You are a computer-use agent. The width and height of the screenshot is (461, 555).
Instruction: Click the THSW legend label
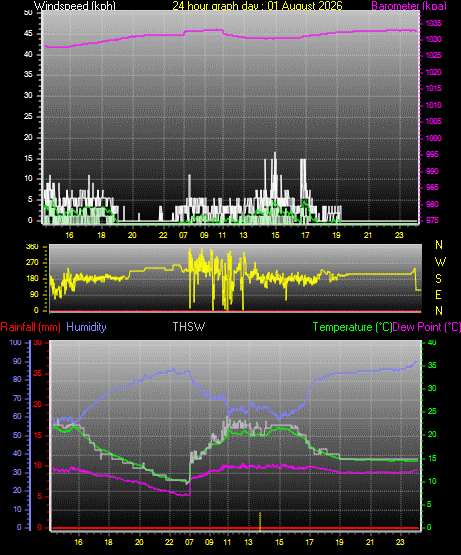tap(188, 327)
